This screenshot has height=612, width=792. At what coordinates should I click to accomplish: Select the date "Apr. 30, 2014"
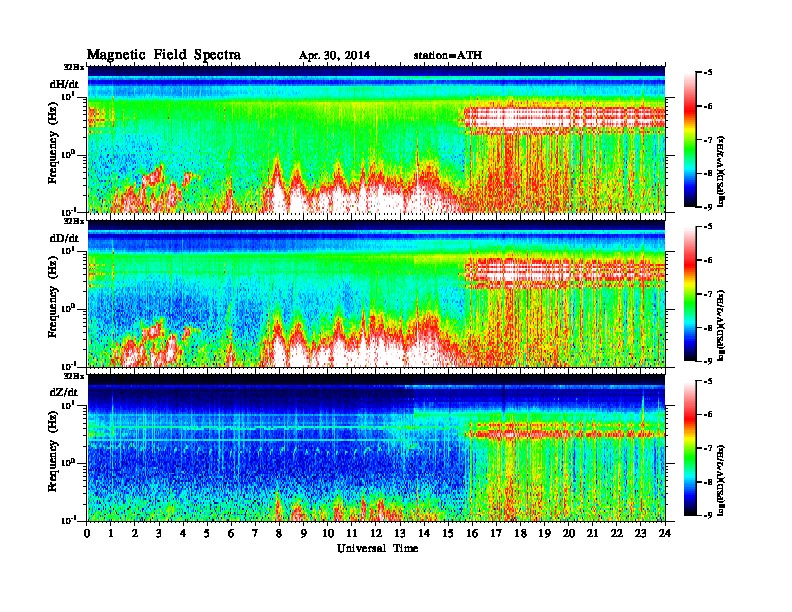[x=334, y=55]
